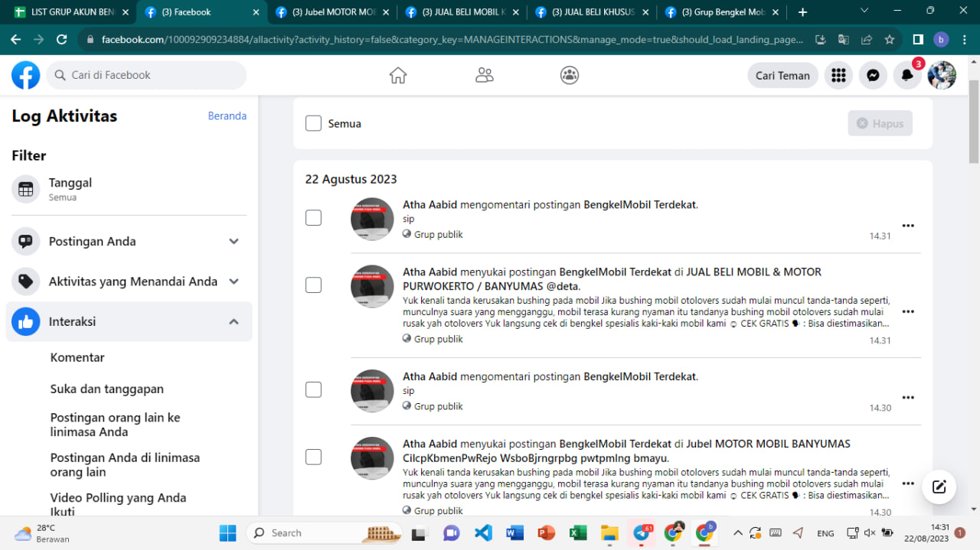This screenshot has width=980, height=550.
Task: Click the Beranda link
Action: (227, 116)
